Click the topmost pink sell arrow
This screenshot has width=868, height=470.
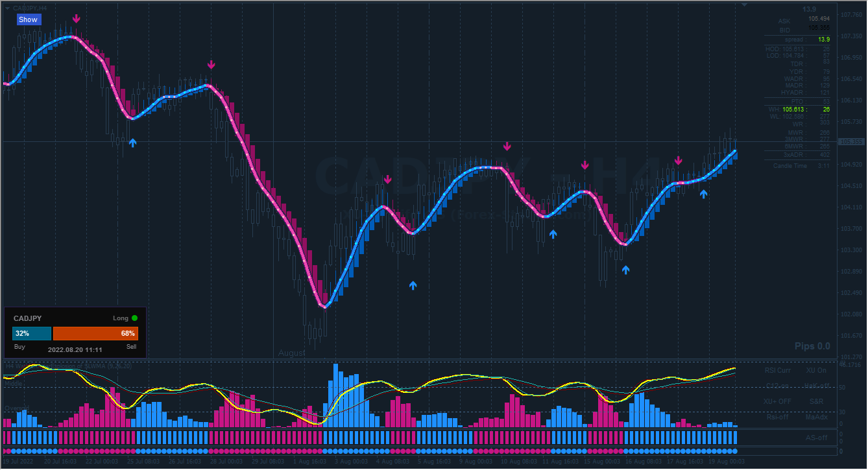click(x=77, y=18)
